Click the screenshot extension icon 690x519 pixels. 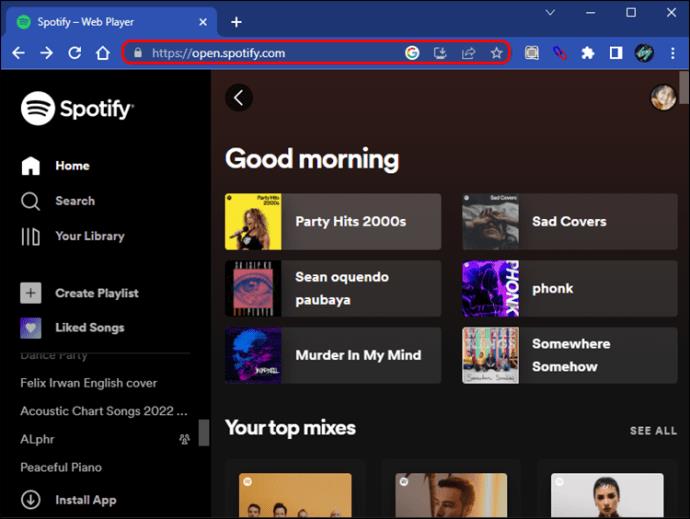[x=532, y=53]
